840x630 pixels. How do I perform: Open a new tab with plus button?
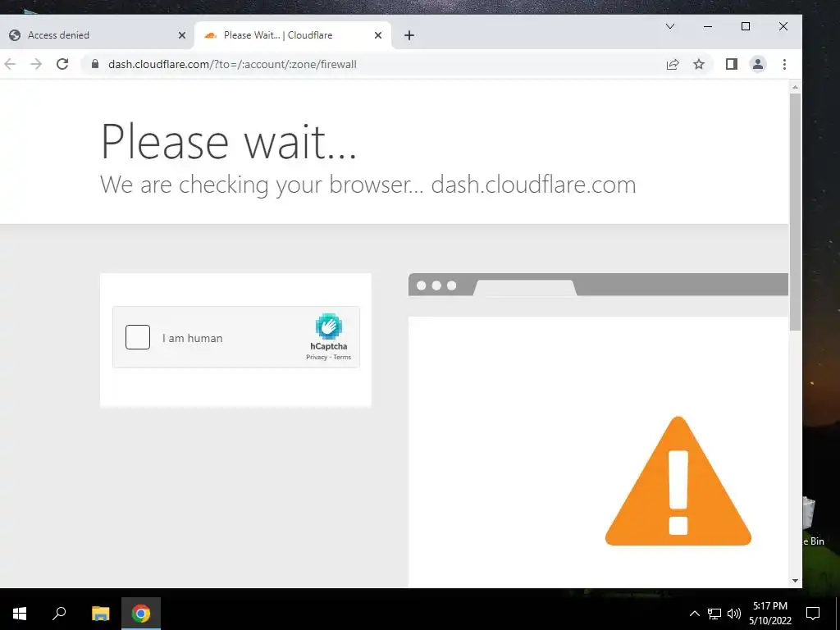(x=409, y=35)
